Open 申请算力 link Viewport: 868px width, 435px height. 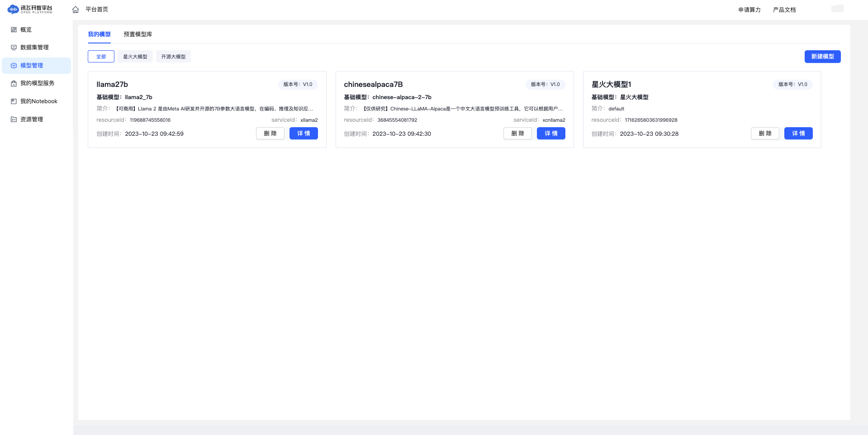click(x=749, y=10)
